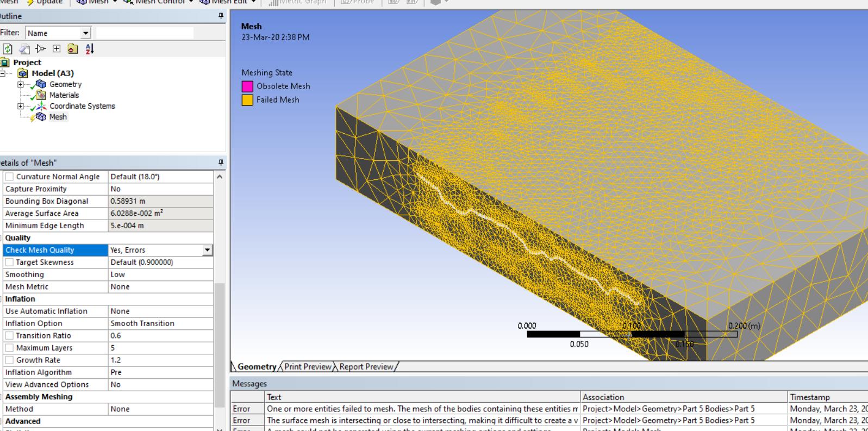Screen dimensions: 868x431
Task: Click the Use Automatic Inflation value
Action: coord(161,311)
